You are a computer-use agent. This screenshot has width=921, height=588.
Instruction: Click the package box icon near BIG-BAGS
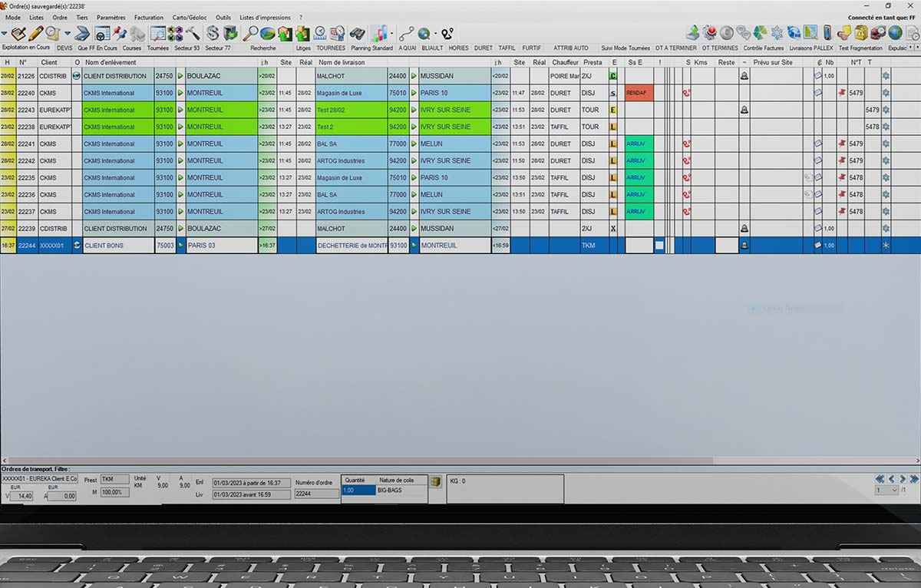[435, 482]
